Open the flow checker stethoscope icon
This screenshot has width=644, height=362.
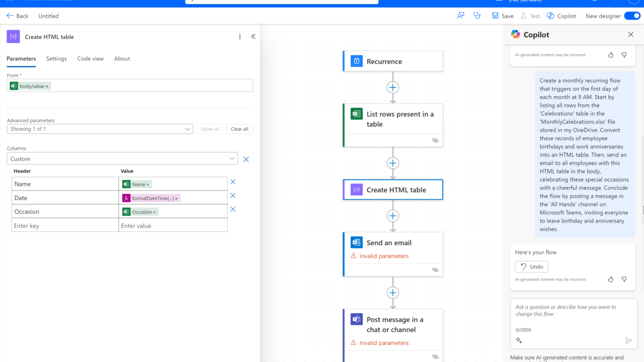pyautogui.click(x=477, y=16)
